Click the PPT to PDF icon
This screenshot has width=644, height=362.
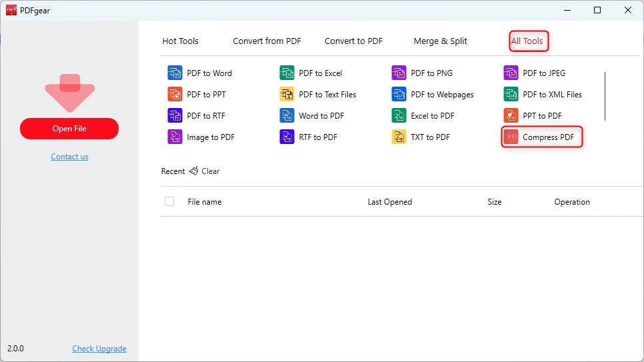tap(511, 116)
